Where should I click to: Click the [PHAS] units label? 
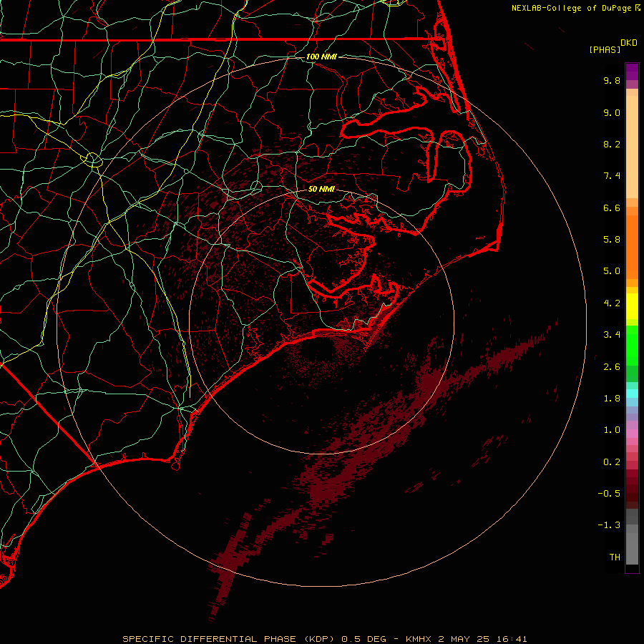click(605, 49)
